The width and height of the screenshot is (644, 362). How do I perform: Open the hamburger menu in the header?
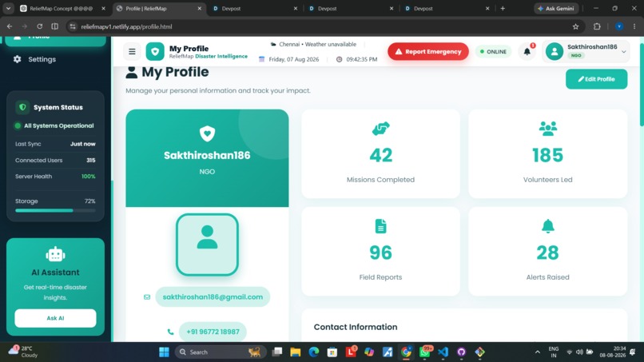(132, 51)
